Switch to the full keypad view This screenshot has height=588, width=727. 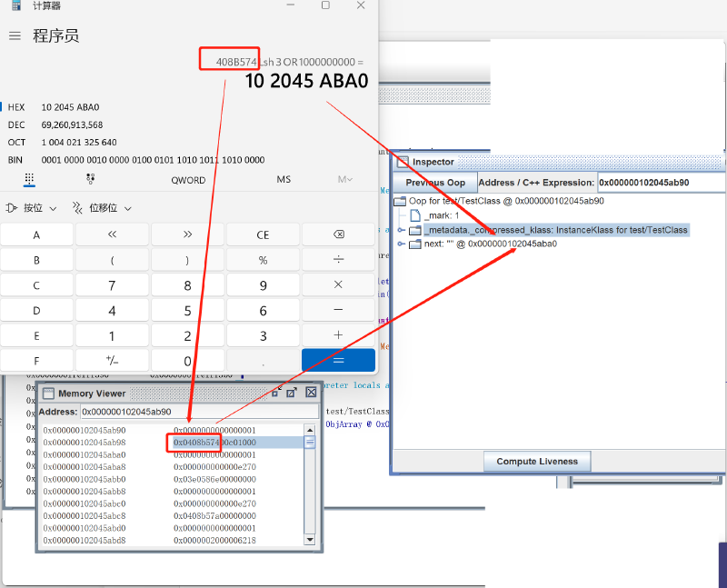pyautogui.click(x=29, y=179)
